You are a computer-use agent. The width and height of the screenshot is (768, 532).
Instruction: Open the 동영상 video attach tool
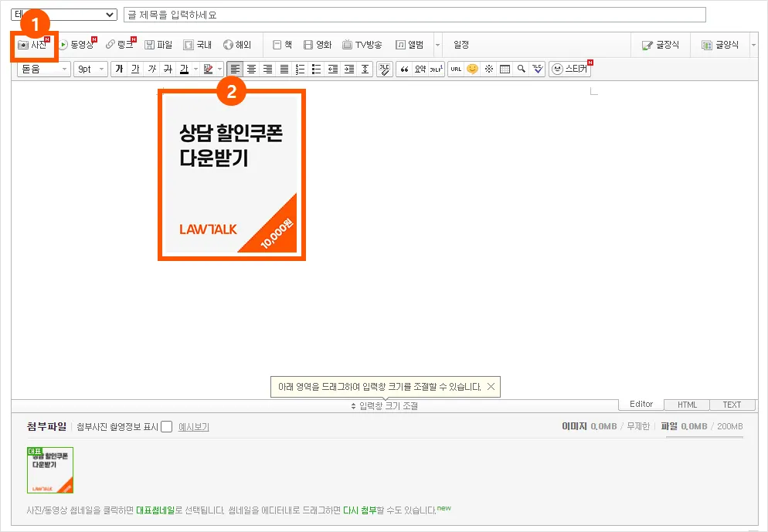77,45
